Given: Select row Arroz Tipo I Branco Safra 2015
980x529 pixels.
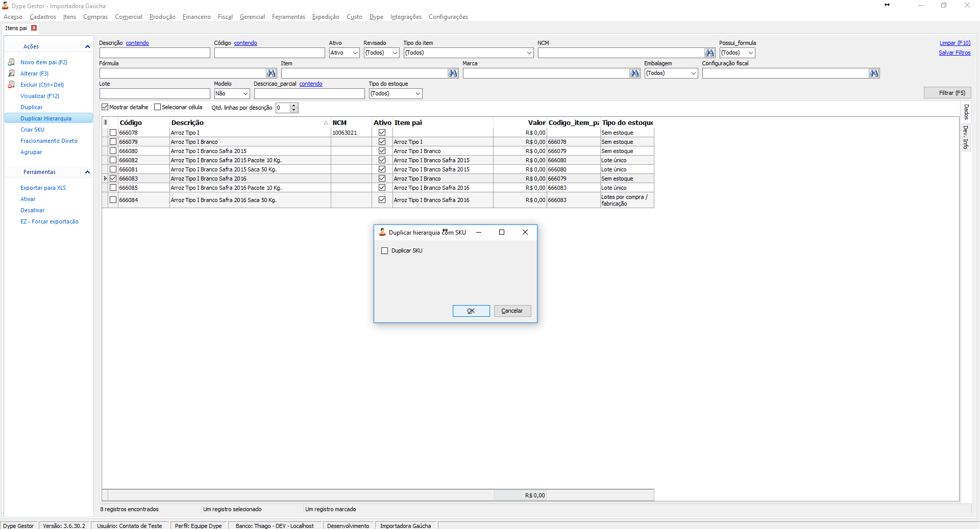Looking at the screenshot, I should coord(378,151).
